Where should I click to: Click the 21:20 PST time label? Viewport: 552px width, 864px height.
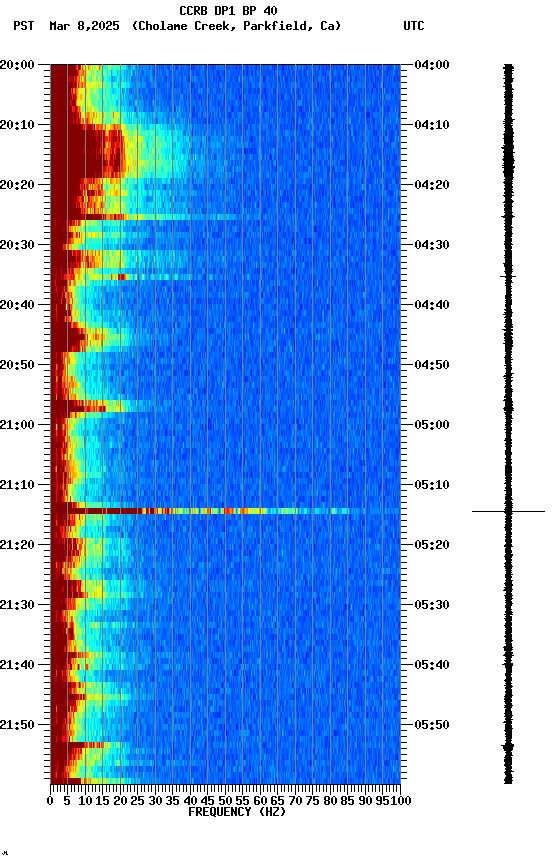(17, 546)
